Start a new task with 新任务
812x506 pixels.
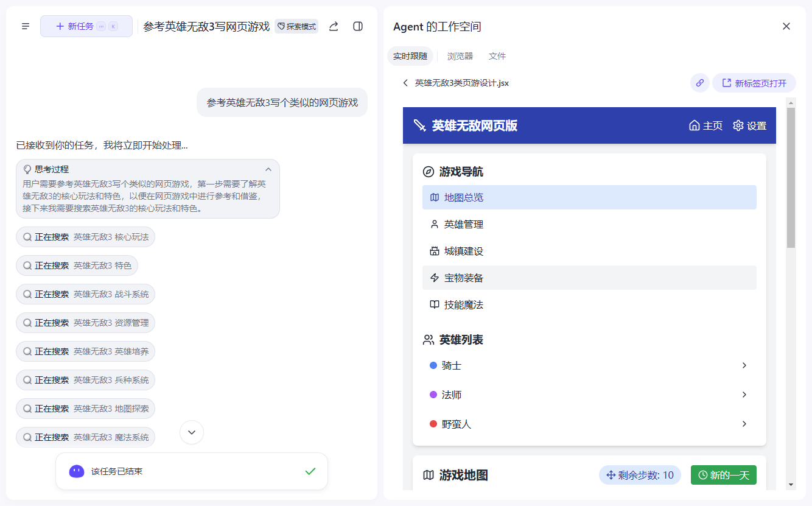86,26
